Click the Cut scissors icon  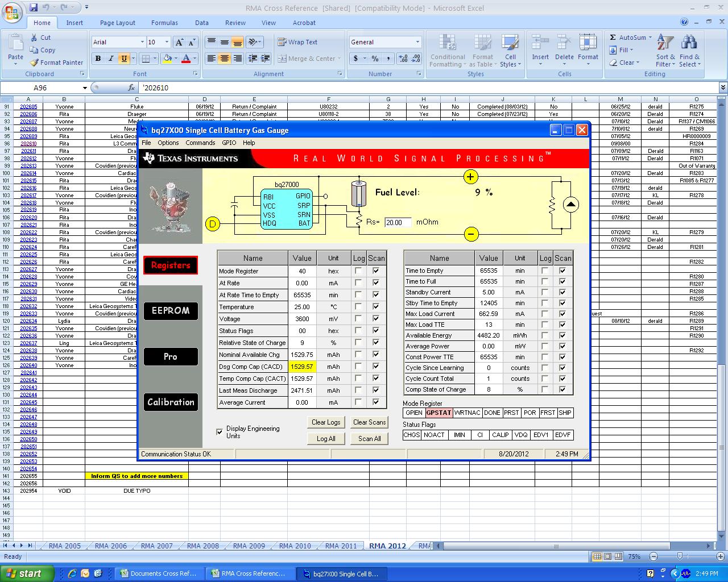tap(33, 38)
